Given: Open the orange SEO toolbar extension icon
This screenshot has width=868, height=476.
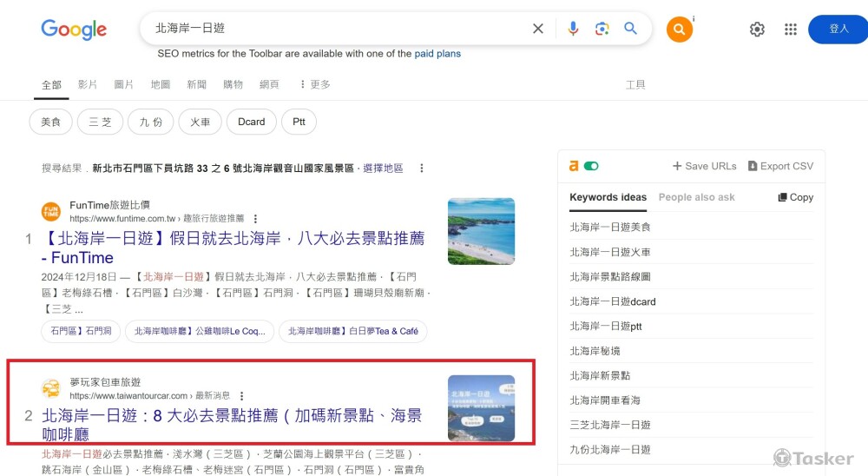Looking at the screenshot, I should click(x=680, y=30).
